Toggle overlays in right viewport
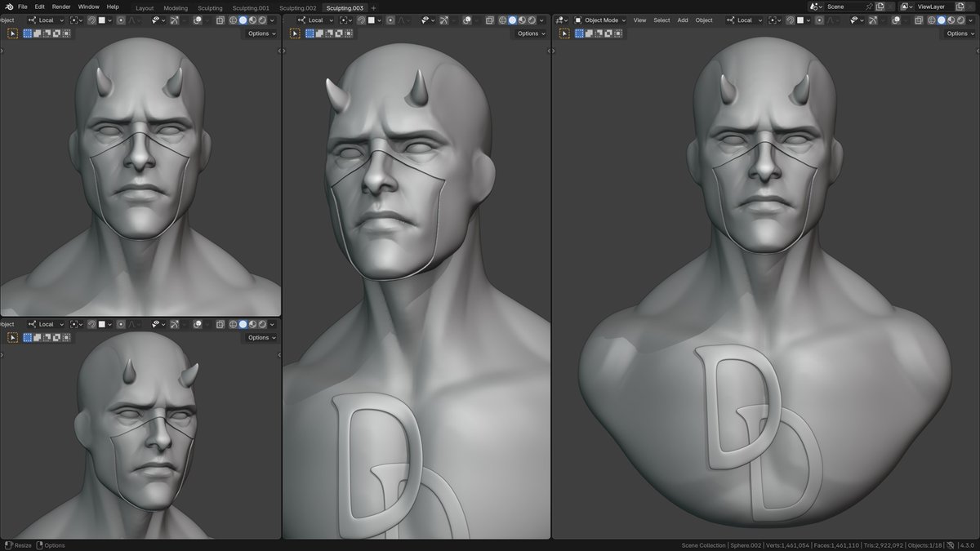Viewport: 980px width, 551px height. click(x=895, y=20)
